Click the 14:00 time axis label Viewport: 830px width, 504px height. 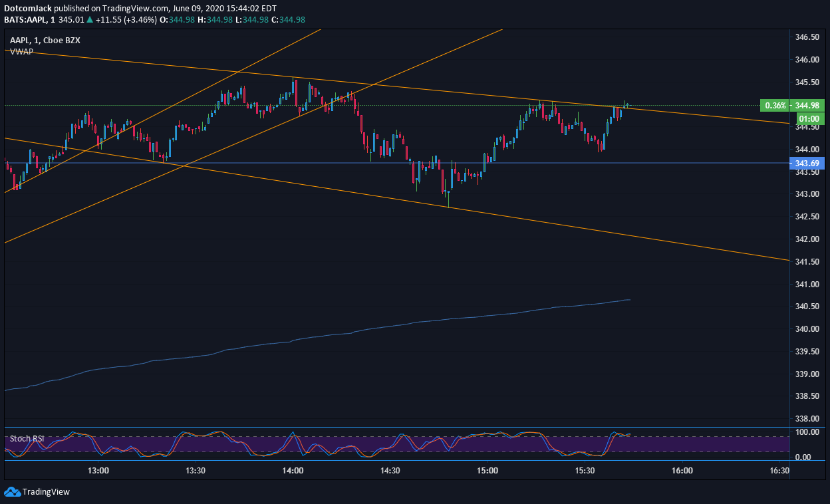click(x=293, y=471)
